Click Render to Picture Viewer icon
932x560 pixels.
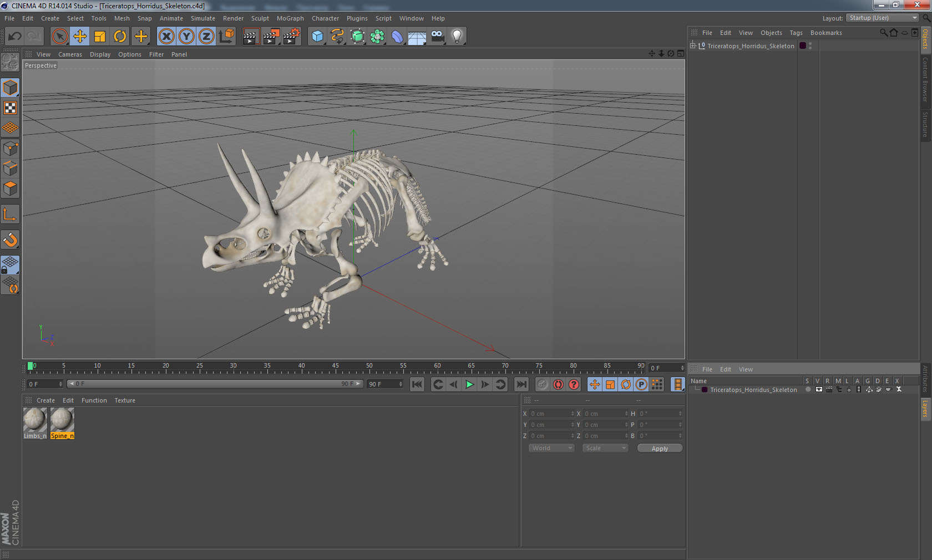point(271,37)
